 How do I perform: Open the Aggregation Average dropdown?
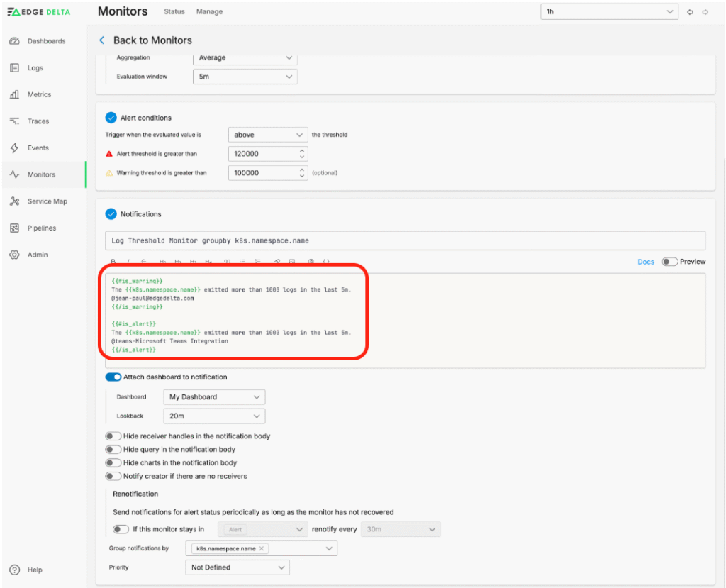(245, 58)
